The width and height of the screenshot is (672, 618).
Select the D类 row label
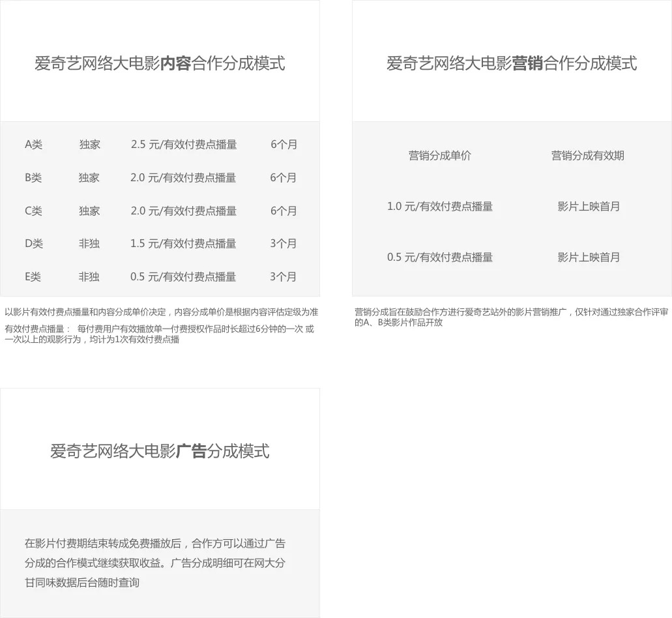click(33, 243)
